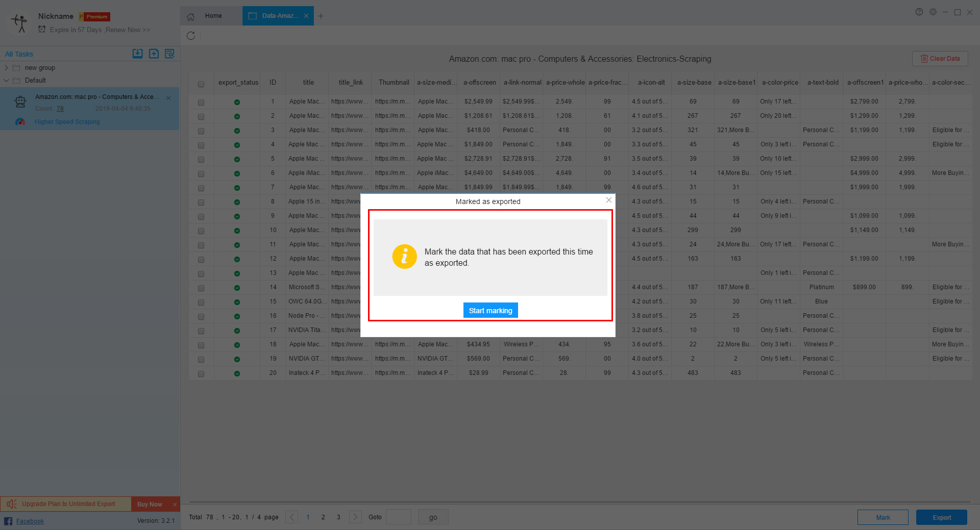
Task: Click the import task icon in All Tasks
Action: coord(138,54)
